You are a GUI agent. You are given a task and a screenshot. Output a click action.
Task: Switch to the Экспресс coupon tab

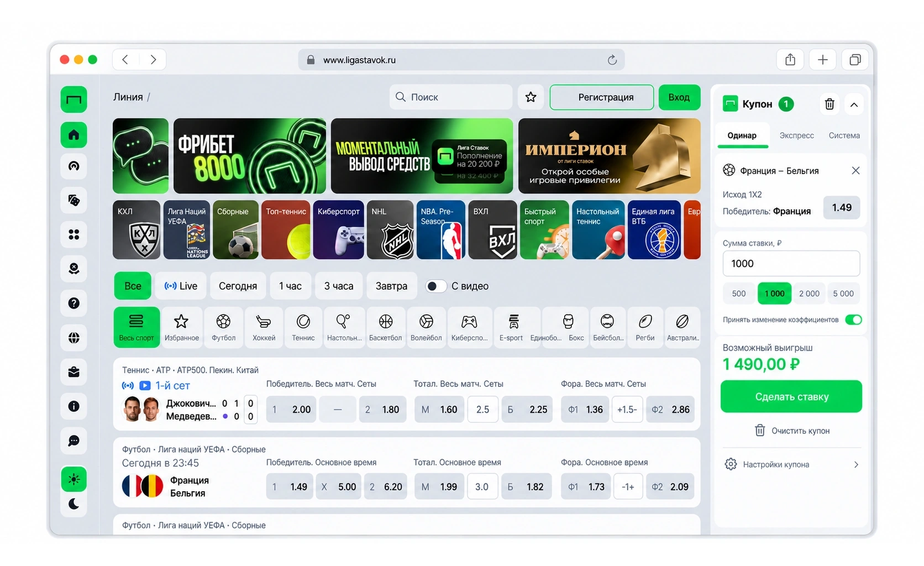pyautogui.click(x=796, y=135)
